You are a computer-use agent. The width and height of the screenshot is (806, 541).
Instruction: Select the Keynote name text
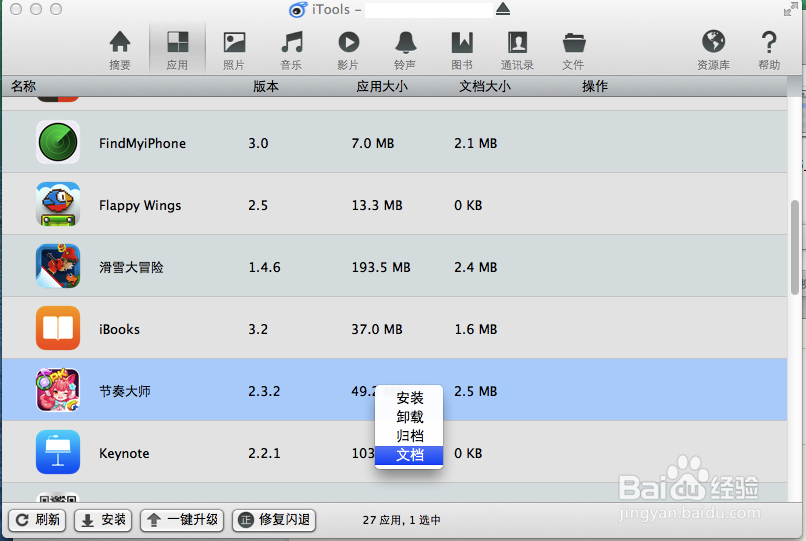coord(124,453)
